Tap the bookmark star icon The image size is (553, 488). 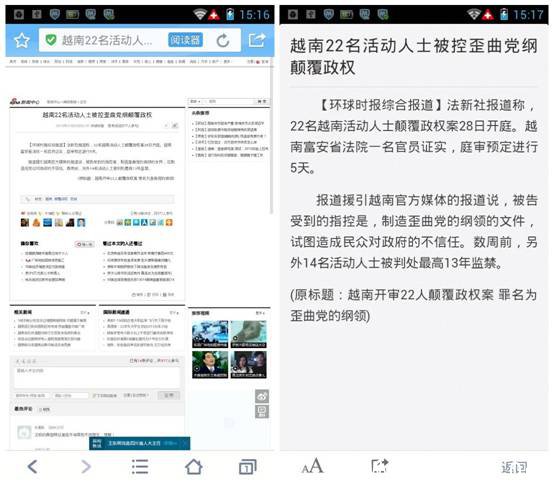(22, 41)
